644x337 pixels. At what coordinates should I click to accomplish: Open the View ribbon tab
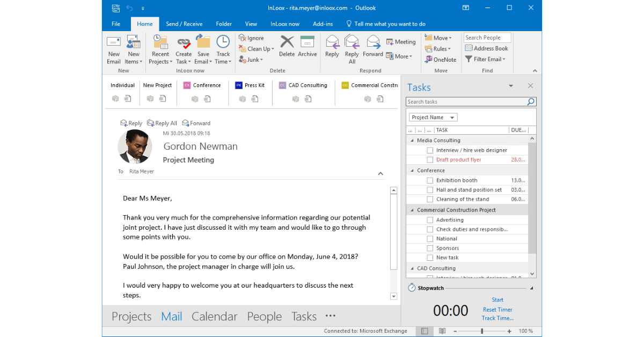pos(251,24)
